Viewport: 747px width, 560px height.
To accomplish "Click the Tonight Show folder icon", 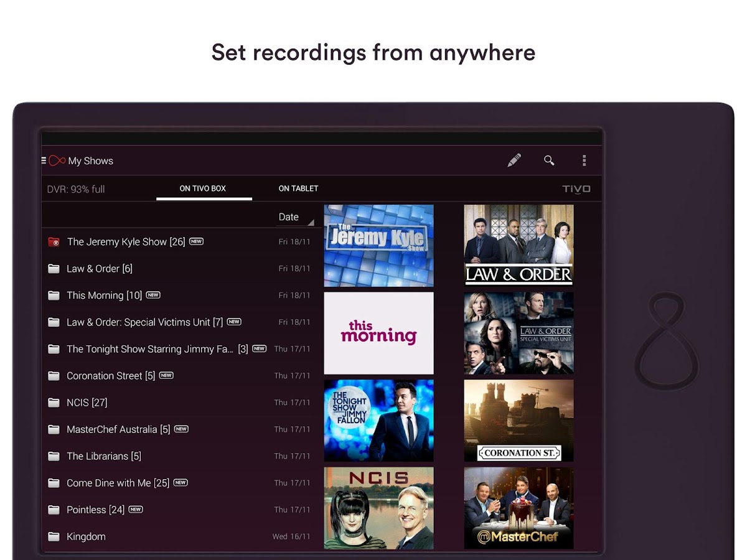I will [x=54, y=349].
